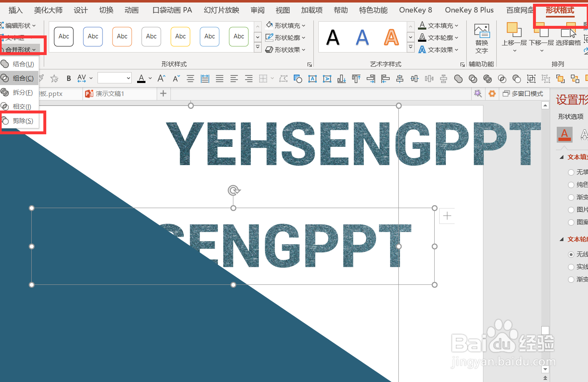The width and height of the screenshot is (588, 382).
Task: Click the character spacing AV icon
Action: click(x=82, y=78)
